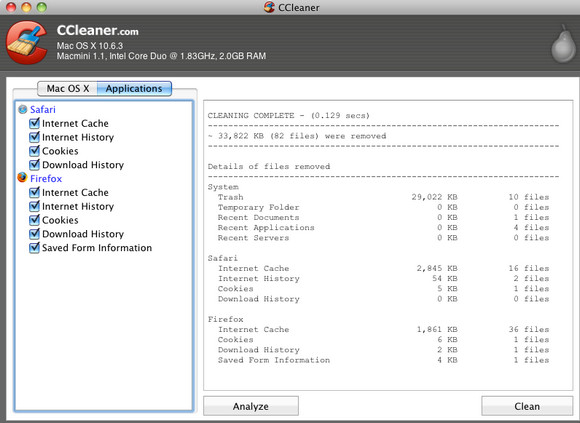Image resolution: width=580 pixels, height=423 pixels.
Task: Click the Clean button
Action: pos(527,406)
